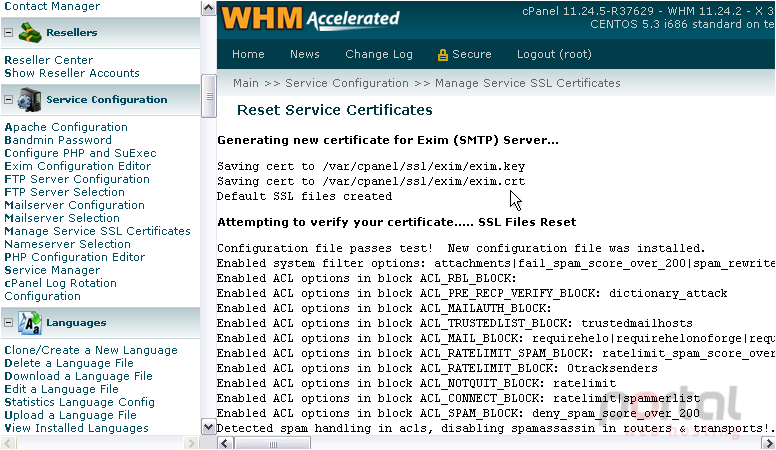The width and height of the screenshot is (776, 450).
Task: Click the ACL_PRE_RECP_VERIFY_BLOCK line
Action: [472, 294]
